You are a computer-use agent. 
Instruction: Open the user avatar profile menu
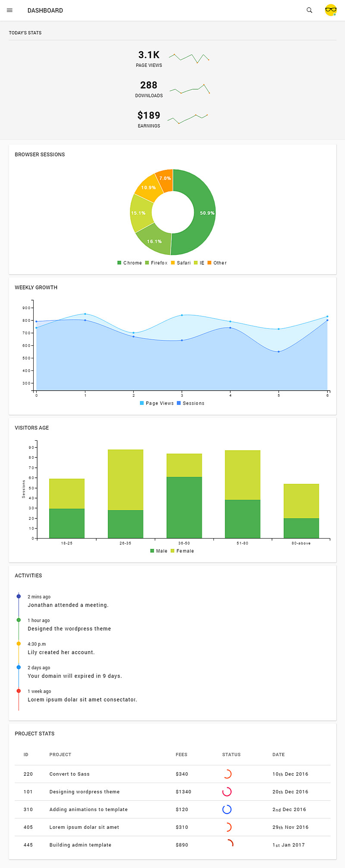point(331,10)
